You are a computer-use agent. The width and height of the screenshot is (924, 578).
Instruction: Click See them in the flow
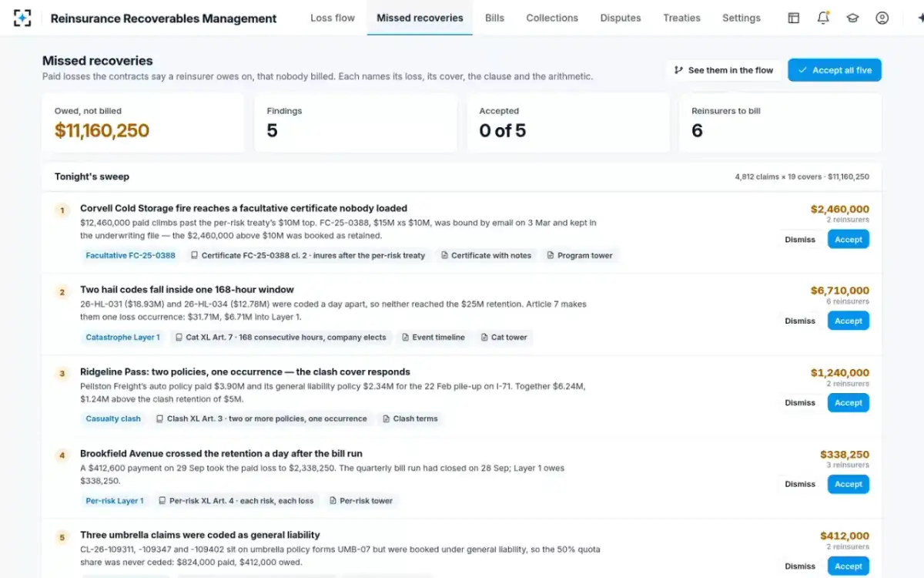tap(724, 70)
